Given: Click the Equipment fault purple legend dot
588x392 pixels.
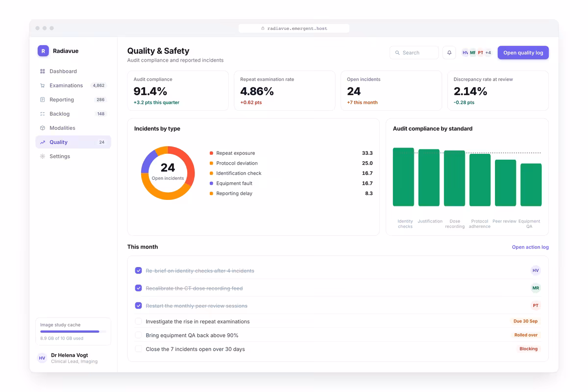Looking at the screenshot, I should point(211,183).
